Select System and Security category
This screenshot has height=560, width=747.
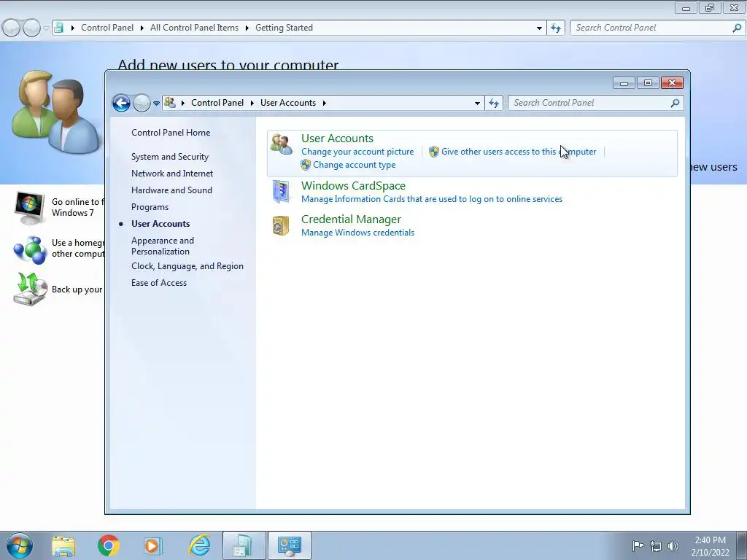tap(169, 157)
